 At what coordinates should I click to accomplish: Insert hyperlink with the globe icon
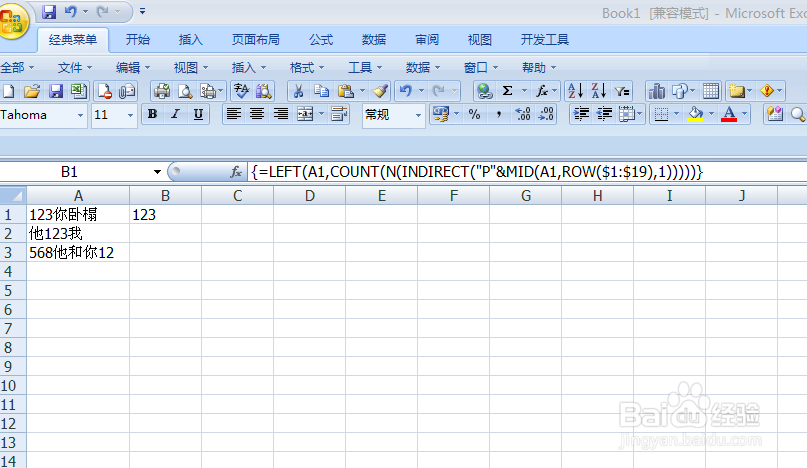484,92
